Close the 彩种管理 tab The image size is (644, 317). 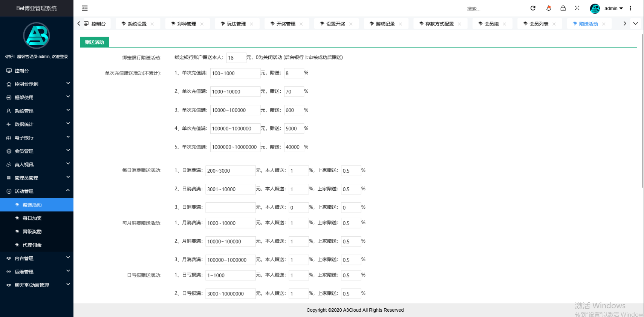click(202, 24)
